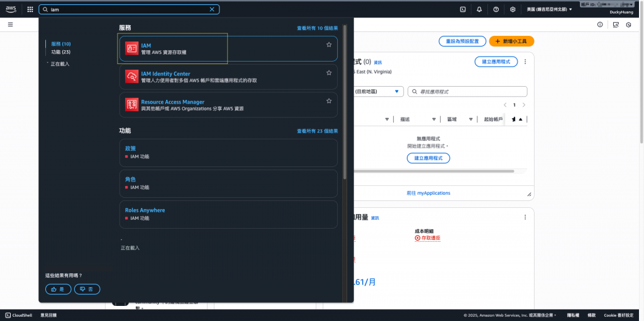Follow 前往 myApplications link
The width and height of the screenshot is (644, 321).
pyautogui.click(x=428, y=193)
